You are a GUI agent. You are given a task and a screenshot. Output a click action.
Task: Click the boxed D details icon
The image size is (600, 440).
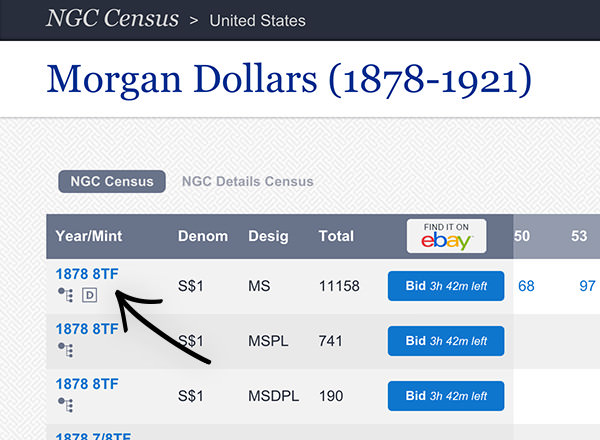[x=89, y=294]
